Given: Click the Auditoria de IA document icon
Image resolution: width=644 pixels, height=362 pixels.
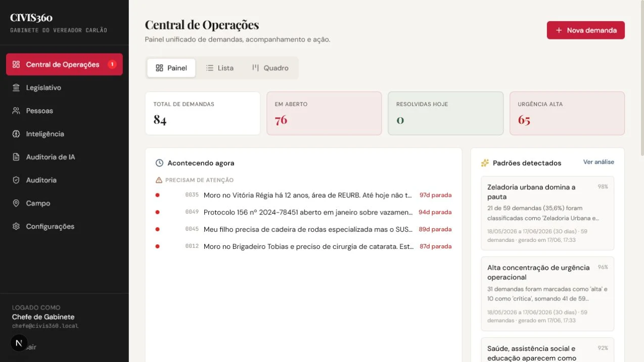Looking at the screenshot, I should (16, 157).
